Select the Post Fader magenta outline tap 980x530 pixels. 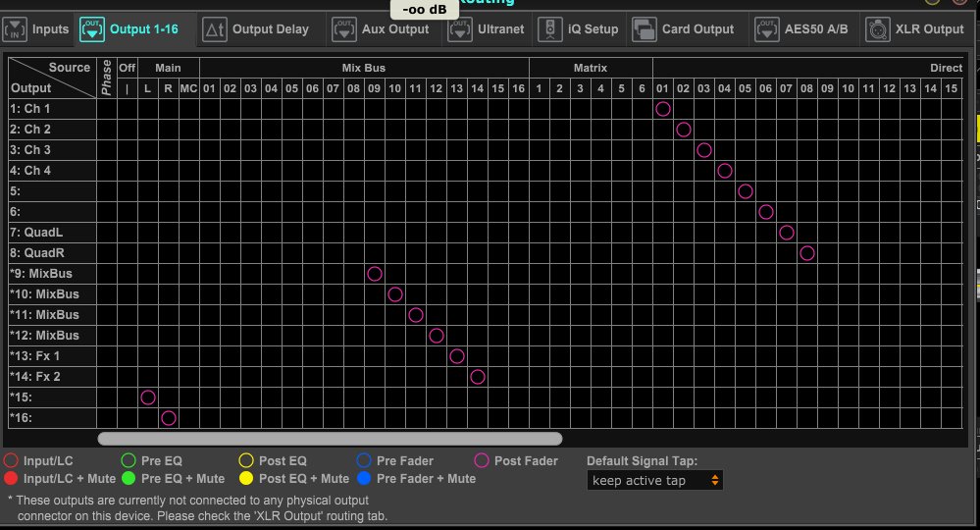click(482, 460)
